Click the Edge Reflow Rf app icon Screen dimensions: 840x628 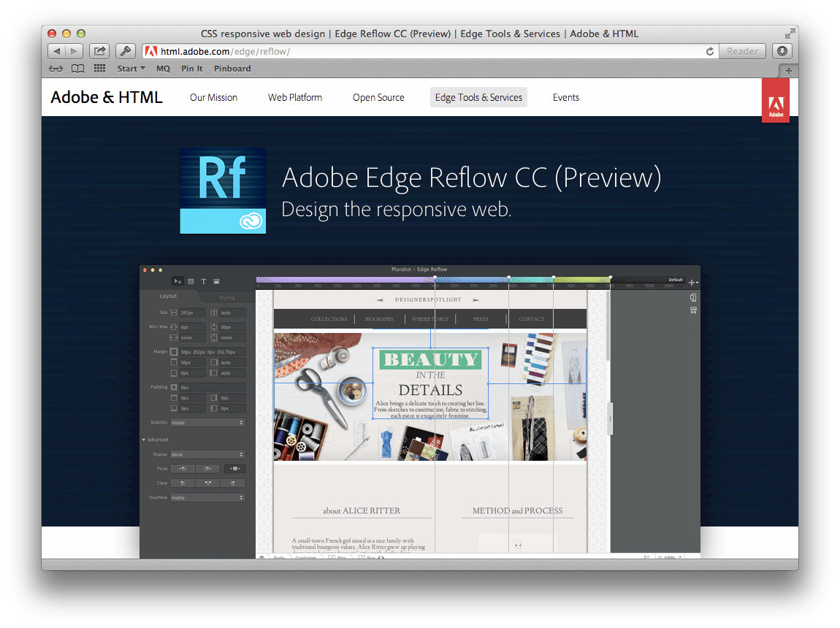point(223,191)
